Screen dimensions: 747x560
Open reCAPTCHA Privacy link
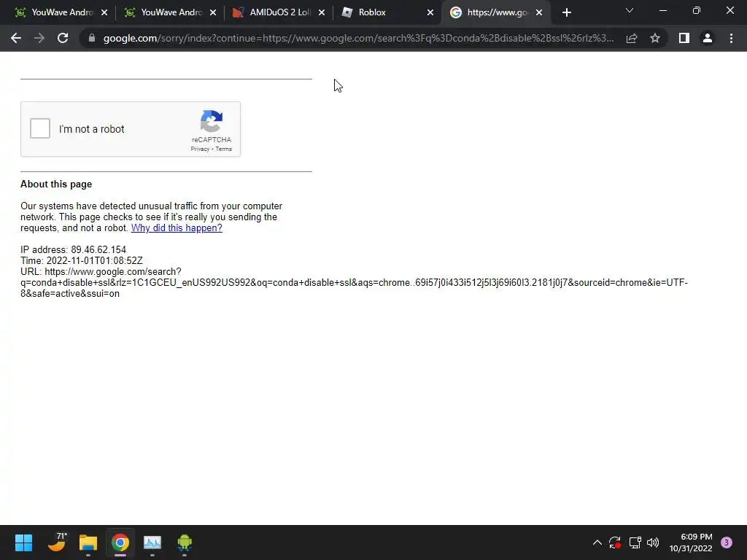[200, 149]
